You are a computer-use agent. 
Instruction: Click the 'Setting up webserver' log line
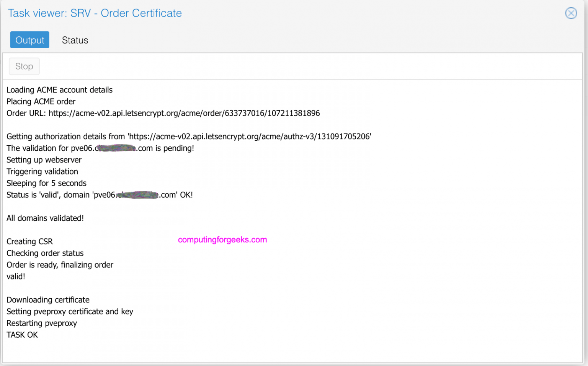tap(44, 160)
